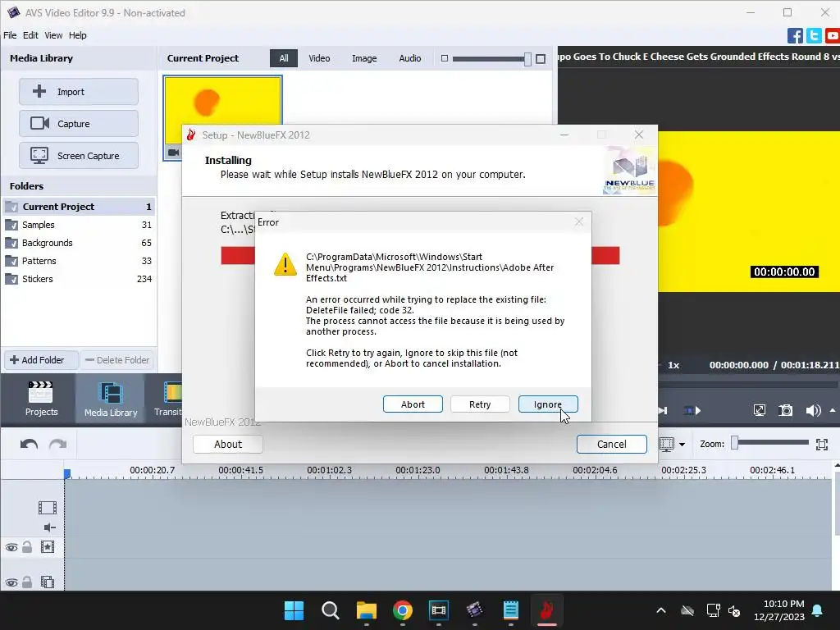Image resolution: width=840 pixels, height=630 pixels.
Task: Open the File menu
Action: (10, 35)
